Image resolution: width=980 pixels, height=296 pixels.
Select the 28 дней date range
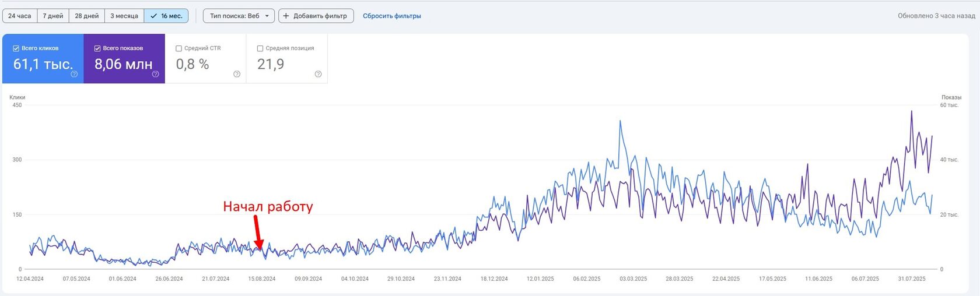pos(87,16)
